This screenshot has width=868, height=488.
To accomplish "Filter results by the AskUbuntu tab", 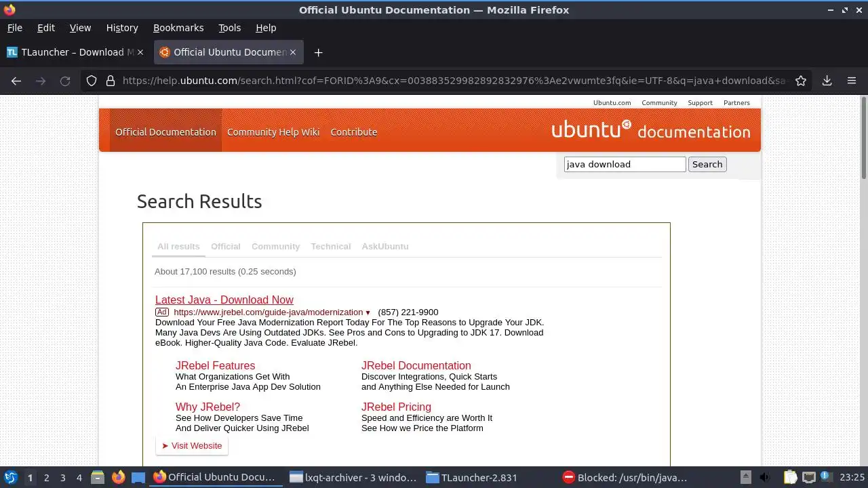I will click(385, 246).
